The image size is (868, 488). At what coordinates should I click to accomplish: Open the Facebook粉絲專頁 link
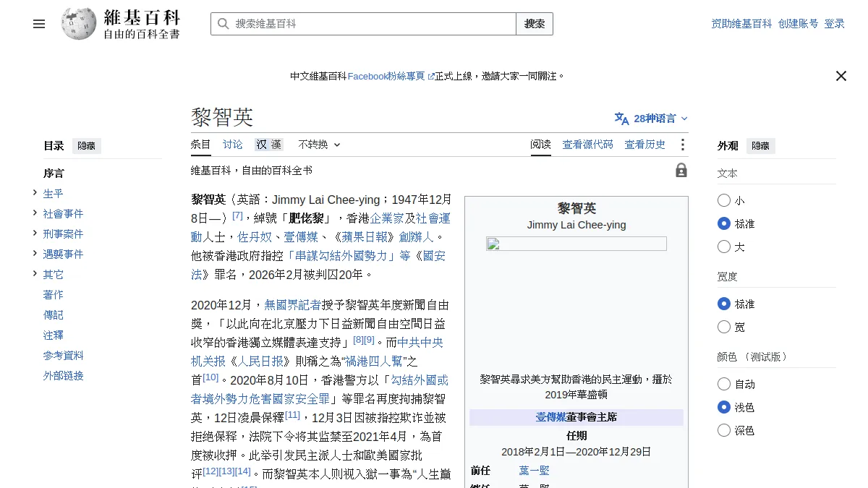pyautogui.click(x=391, y=76)
